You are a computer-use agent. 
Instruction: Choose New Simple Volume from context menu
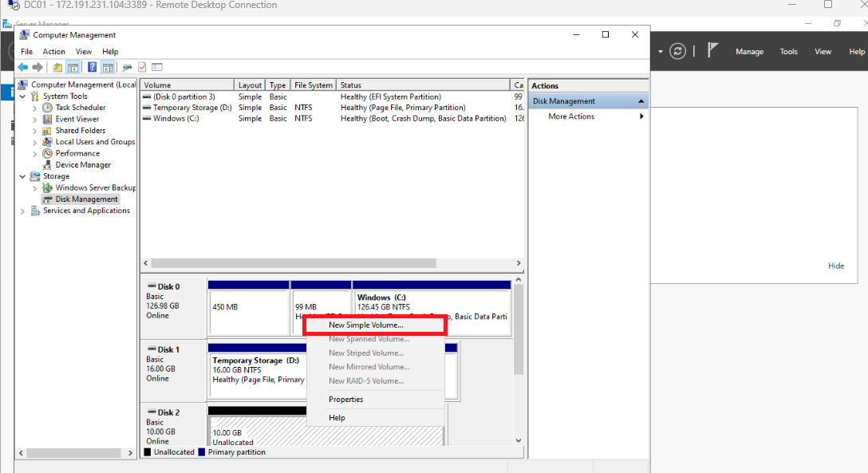(375, 325)
